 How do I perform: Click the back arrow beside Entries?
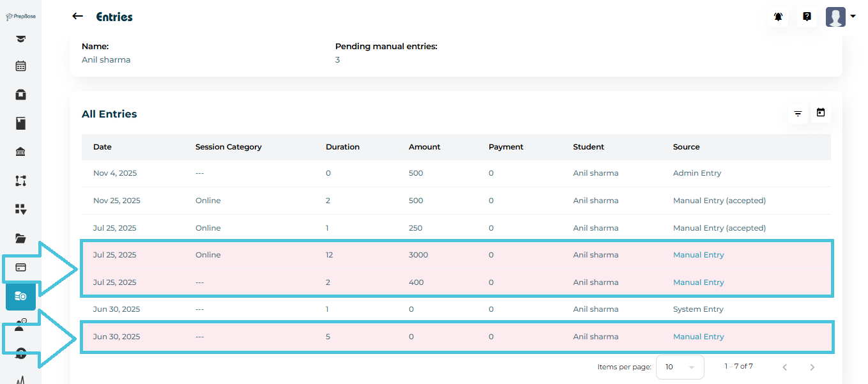tap(78, 17)
